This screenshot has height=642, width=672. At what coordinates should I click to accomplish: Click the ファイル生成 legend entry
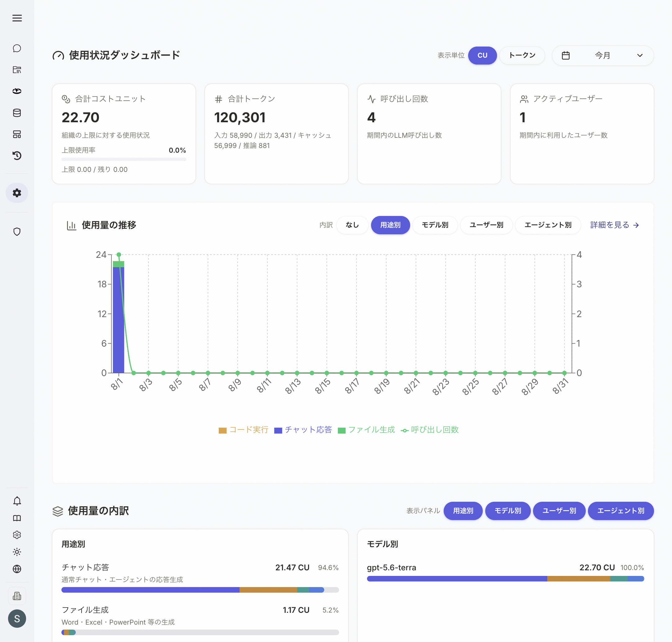[366, 430]
